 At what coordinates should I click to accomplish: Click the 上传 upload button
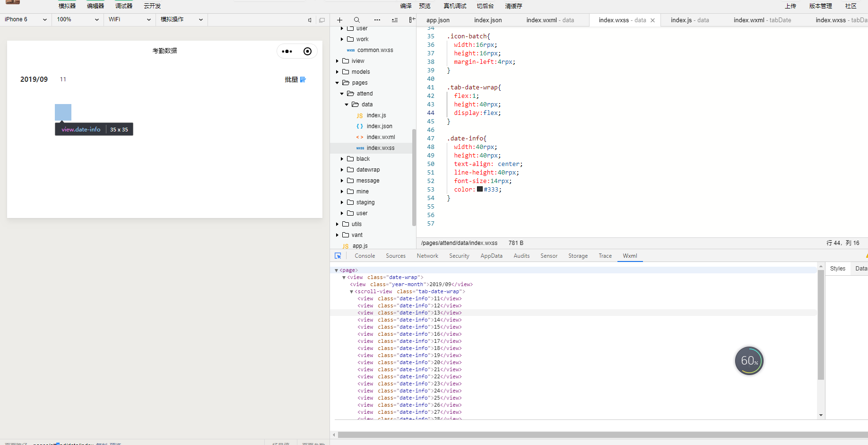[x=790, y=6]
